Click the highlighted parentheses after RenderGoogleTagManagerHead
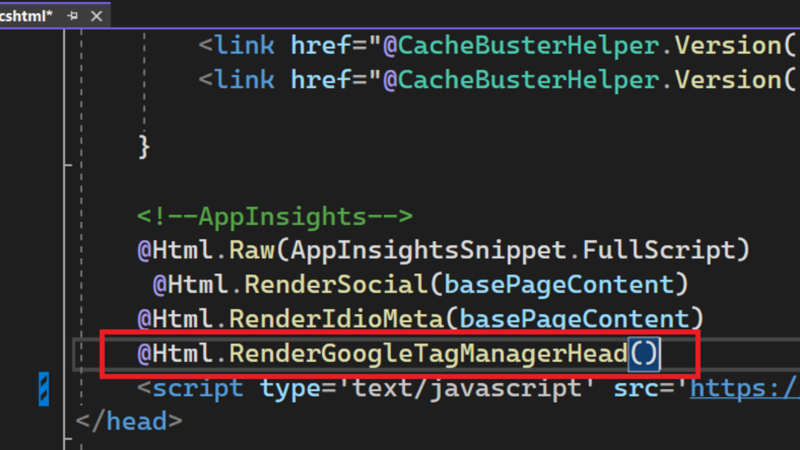This screenshot has height=450, width=800. point(646,353)
